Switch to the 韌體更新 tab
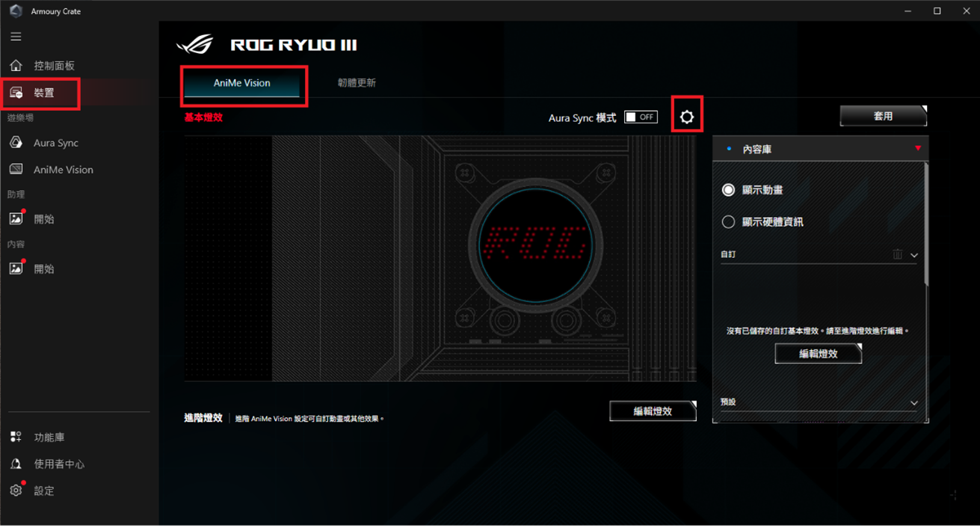 [x=357, y=83]
